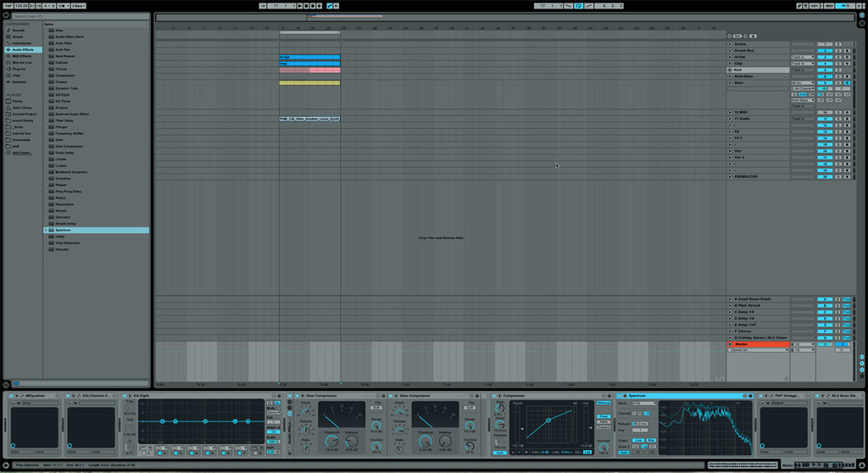This screenshot has width=868, height=473.
Task: Expand the Spectrum device in browser list
Action: pos(47,230)
